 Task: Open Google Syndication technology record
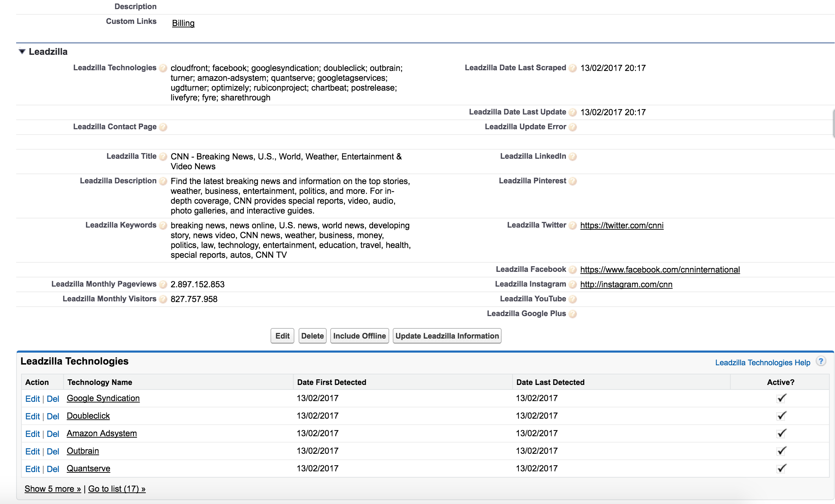pyautogui.click(x=103, y=398)
